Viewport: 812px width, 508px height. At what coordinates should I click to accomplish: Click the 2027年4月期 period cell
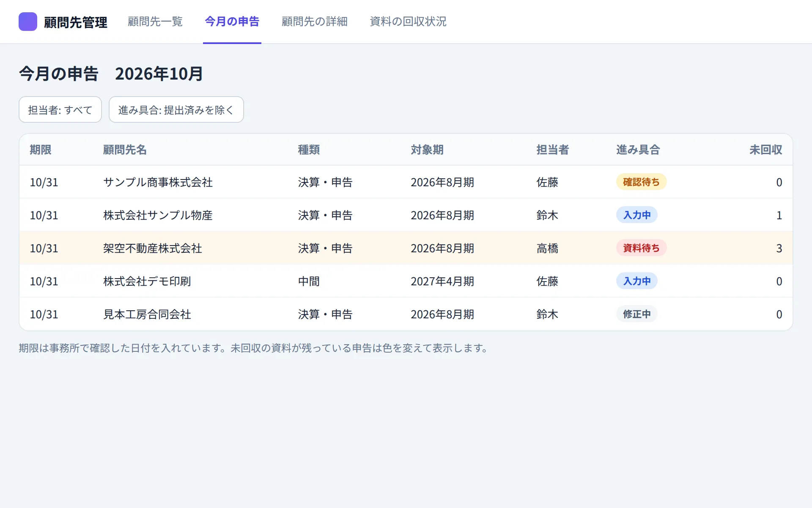tap(442, 282)
